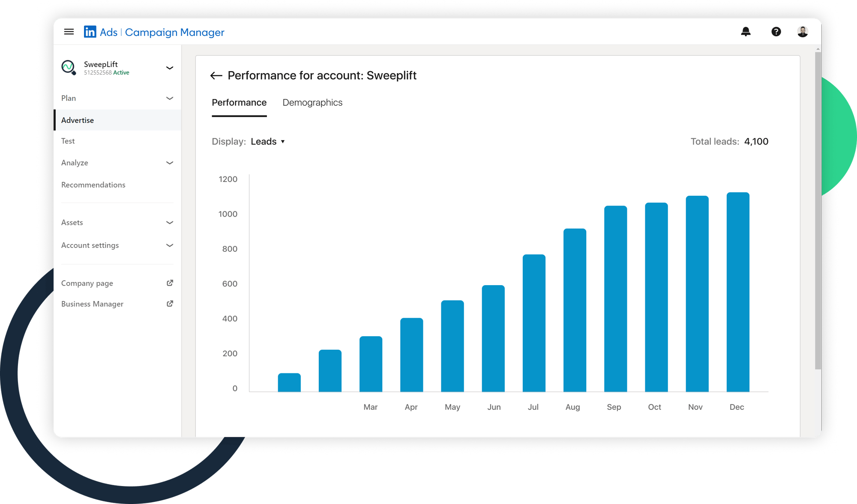Open the Company page link
Viewport: 857px width, 504px height.
pyautogui.click(x=87, y=283)
